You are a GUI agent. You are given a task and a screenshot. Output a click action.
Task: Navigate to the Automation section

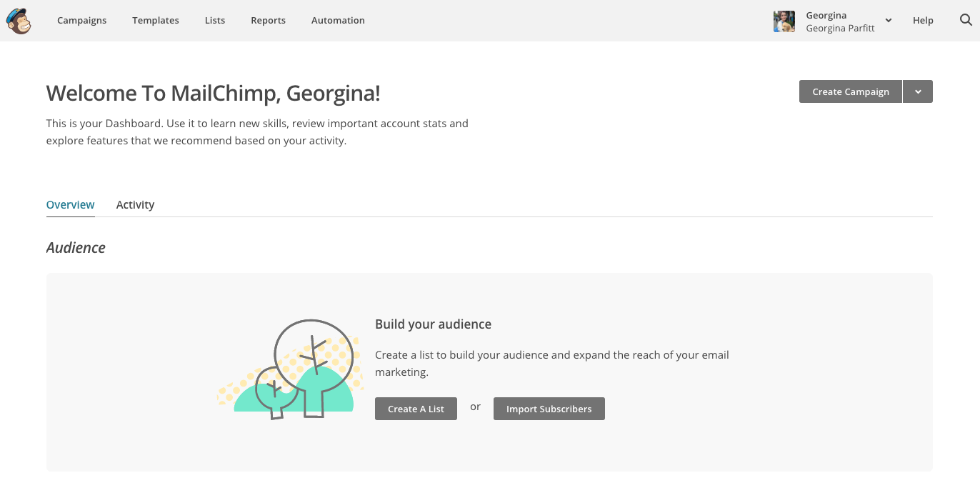[338, 21]
